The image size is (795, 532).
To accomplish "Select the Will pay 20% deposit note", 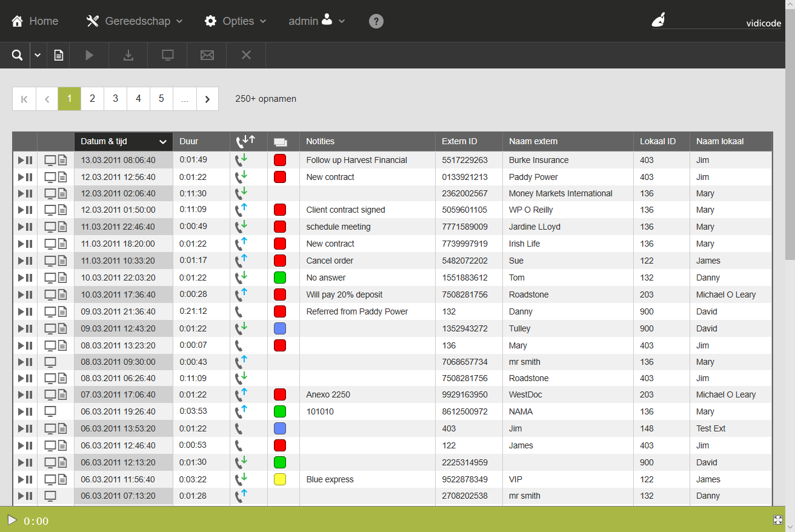I will pos(345,294).
